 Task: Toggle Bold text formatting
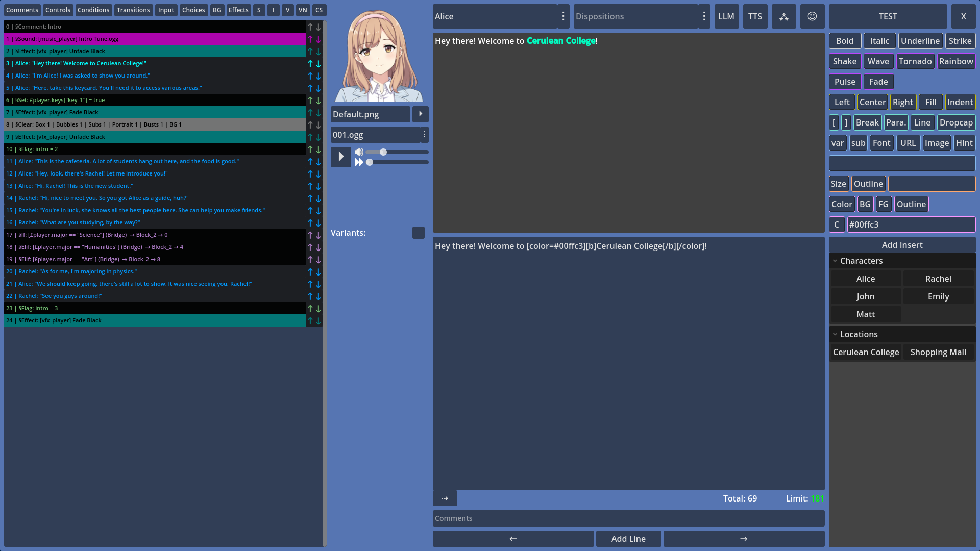click(844, 41)
